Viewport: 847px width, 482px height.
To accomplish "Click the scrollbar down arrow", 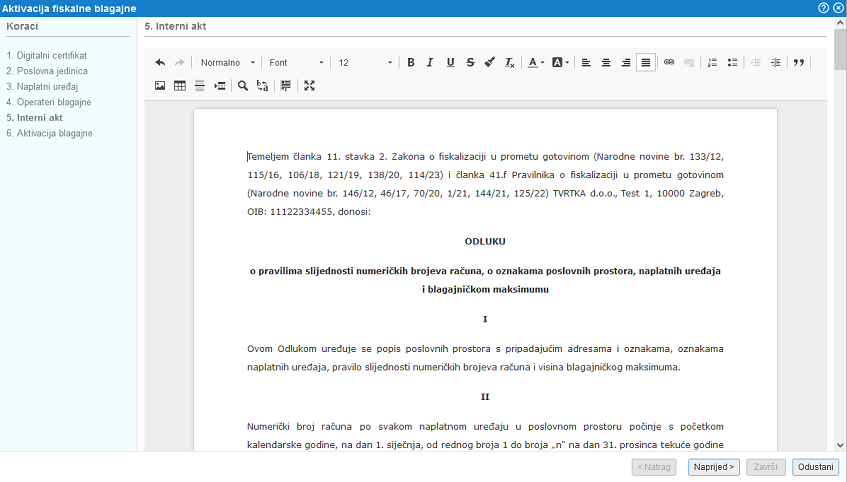I will (x=840, y=446).
